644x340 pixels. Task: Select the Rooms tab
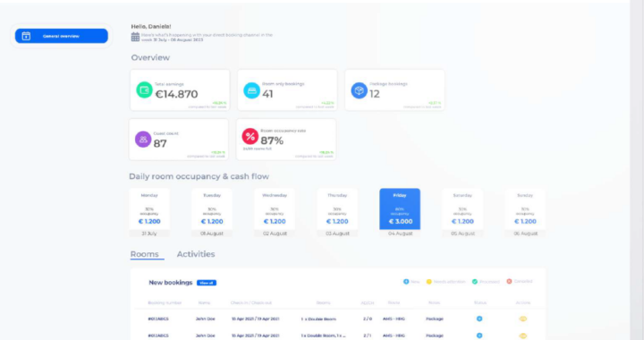(x=145, y=254)
